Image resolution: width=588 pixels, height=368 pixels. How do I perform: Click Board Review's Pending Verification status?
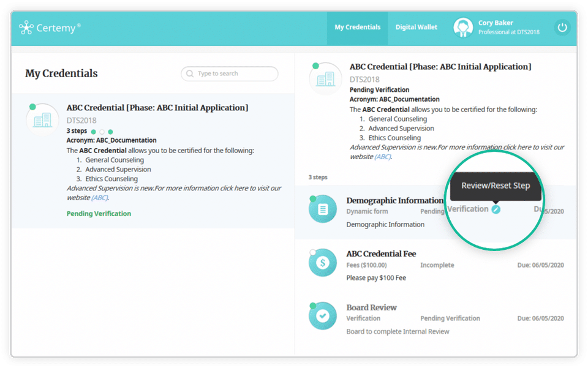(450, 318)
